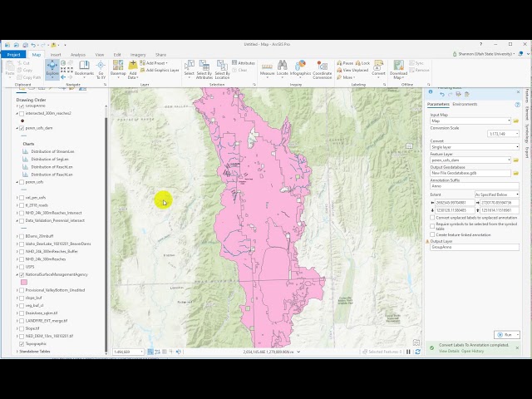
Task: Pause map drawing in status bar
Action: point(408,352)
